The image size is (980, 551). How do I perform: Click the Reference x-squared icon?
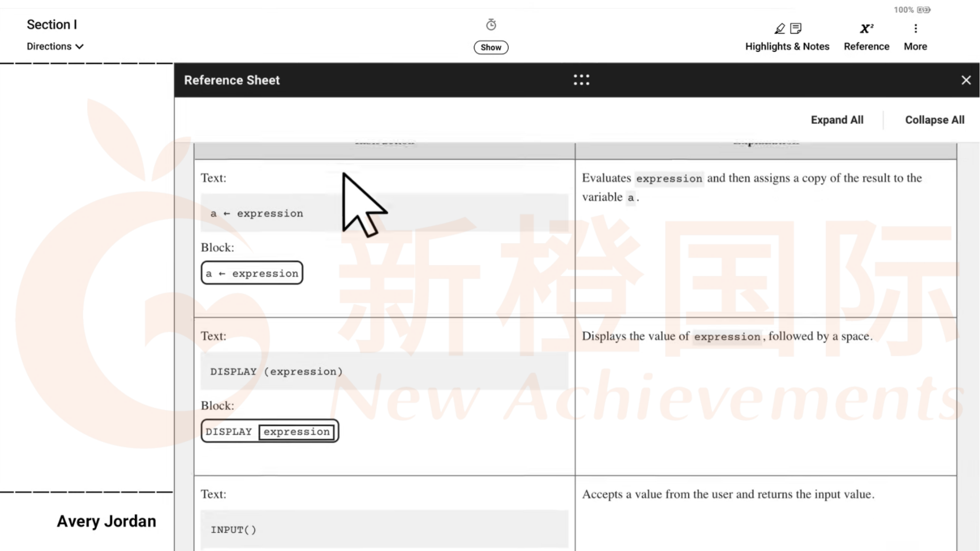pos(866,28)
